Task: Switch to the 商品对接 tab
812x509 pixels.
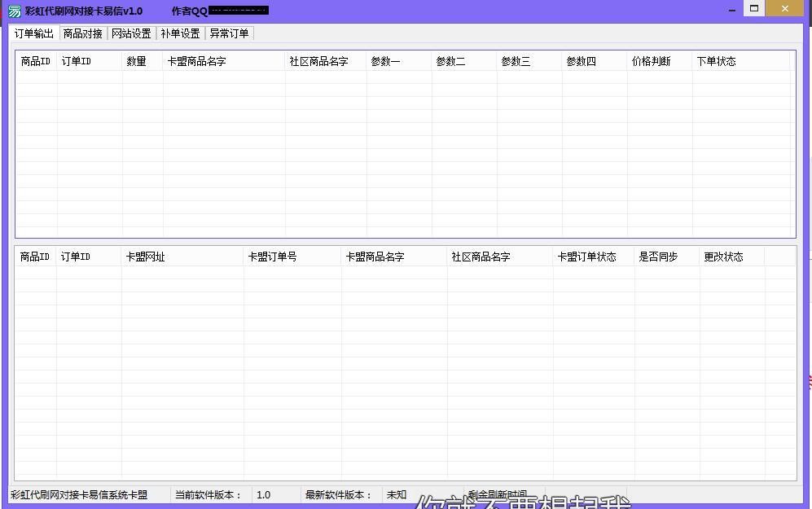Action: click(x=83, y=33)
